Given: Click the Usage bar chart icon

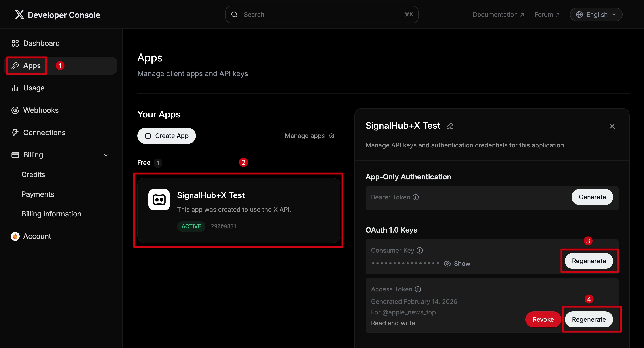Looking at the screenshot, I should pos(15,88).
